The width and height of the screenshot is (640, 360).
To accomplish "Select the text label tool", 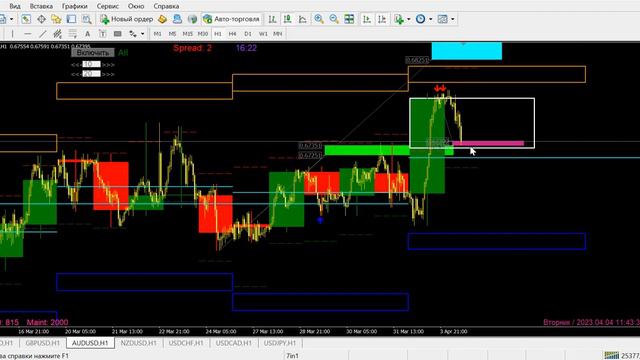I will pos(102,34).
